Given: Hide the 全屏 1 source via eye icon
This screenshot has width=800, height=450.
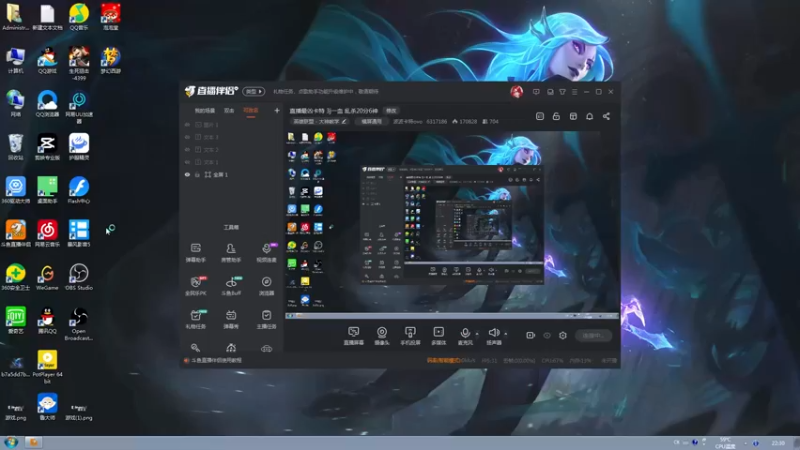Looking at the screenshot, I should tap(187, 174).
